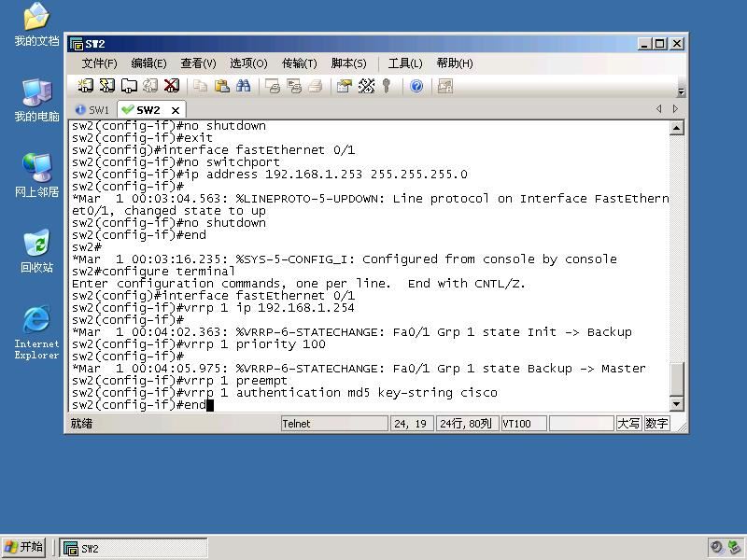Minimize the SW2 window
This screenshot has width=747, height=560.
[x=644, y=44]
